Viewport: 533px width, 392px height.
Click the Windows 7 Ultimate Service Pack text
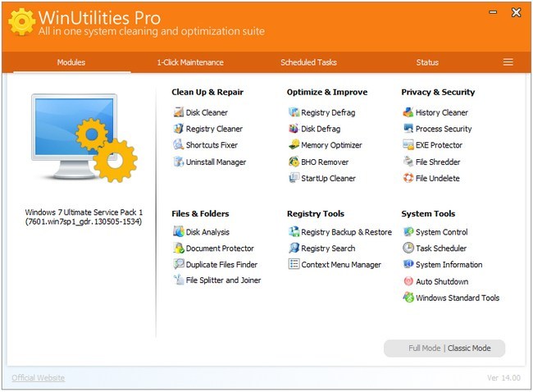(x=84, y=217)
